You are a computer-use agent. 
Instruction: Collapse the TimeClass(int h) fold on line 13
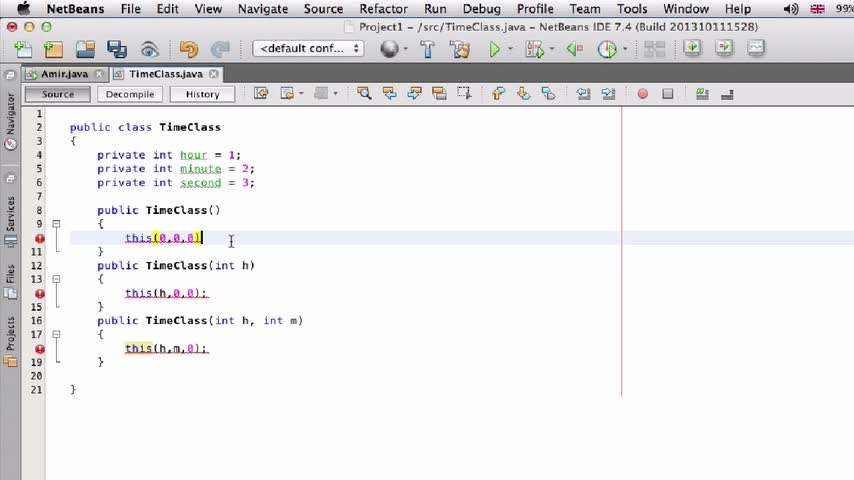pyautogui.click(x=56, y=279)
